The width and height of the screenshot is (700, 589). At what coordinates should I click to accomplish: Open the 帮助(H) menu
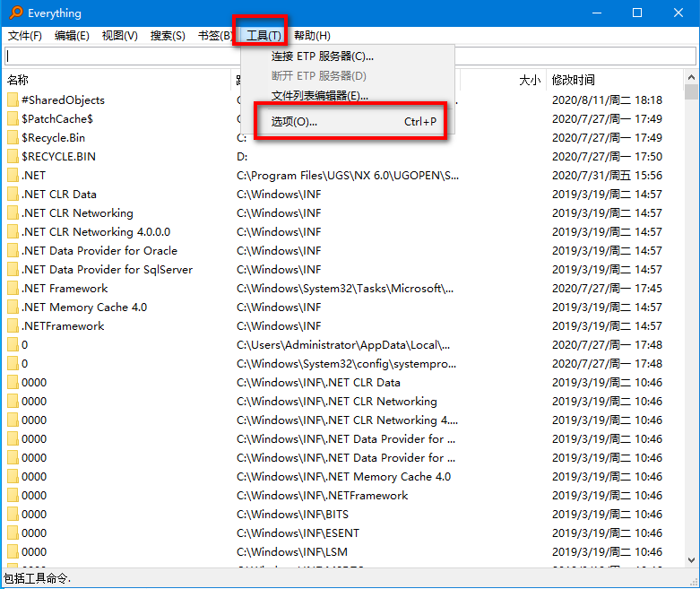pyautogui.click(x=312, y=36)
